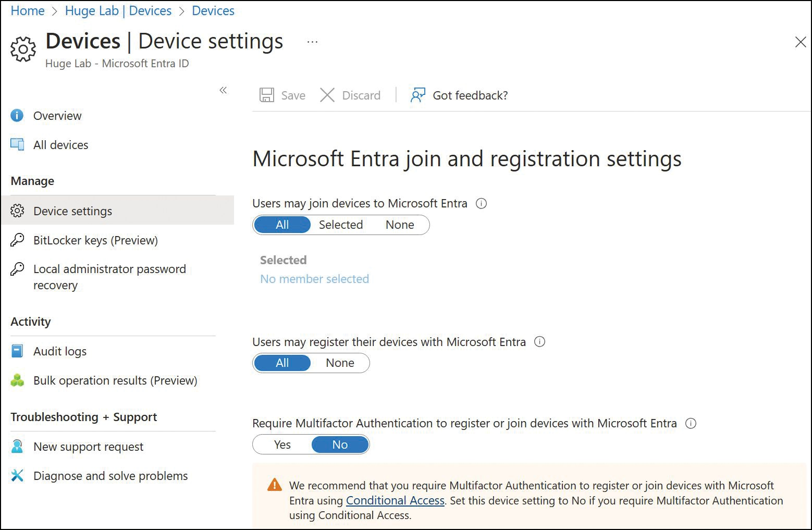Image resolution: width=812 pixels, height=530 pixels.
Task: Click the info icon beside Users may register devices
Action: (x=540, y=342)
